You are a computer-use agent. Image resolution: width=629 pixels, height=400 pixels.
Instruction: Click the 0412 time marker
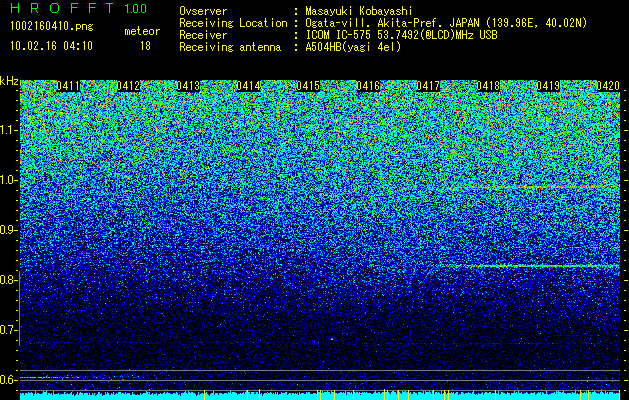click(x=128, y=86)
